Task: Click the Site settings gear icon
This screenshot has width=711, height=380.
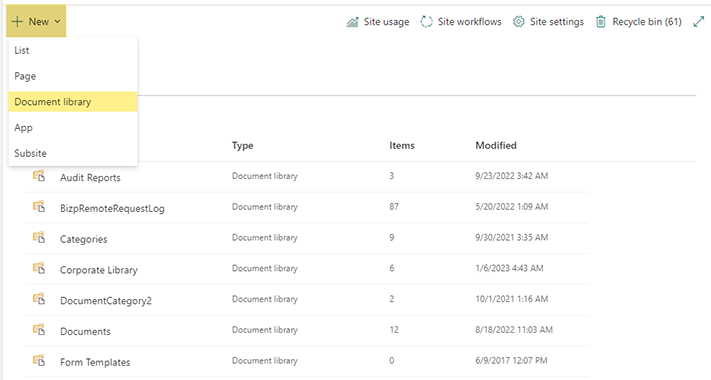Action: point(518,22)
